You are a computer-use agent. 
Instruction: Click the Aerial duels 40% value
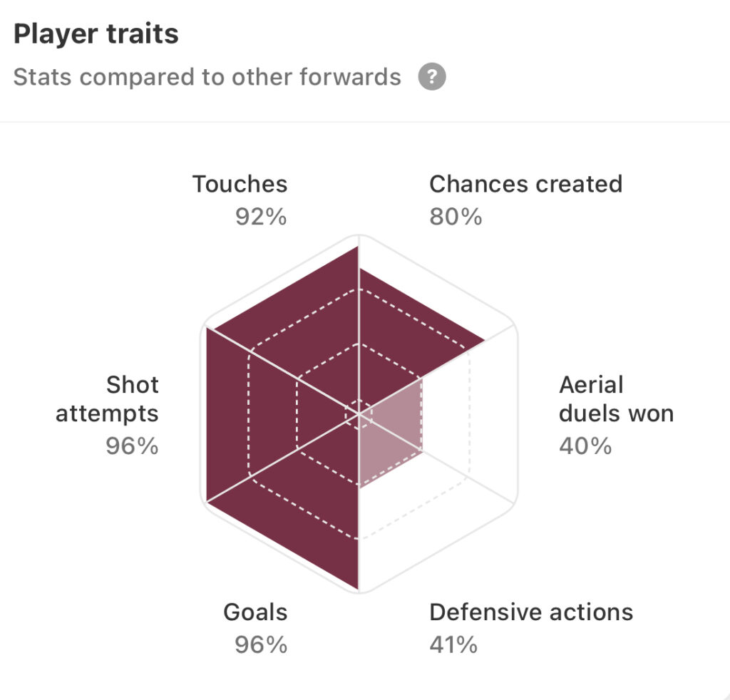pyautogui.click(x=585, y=446)
